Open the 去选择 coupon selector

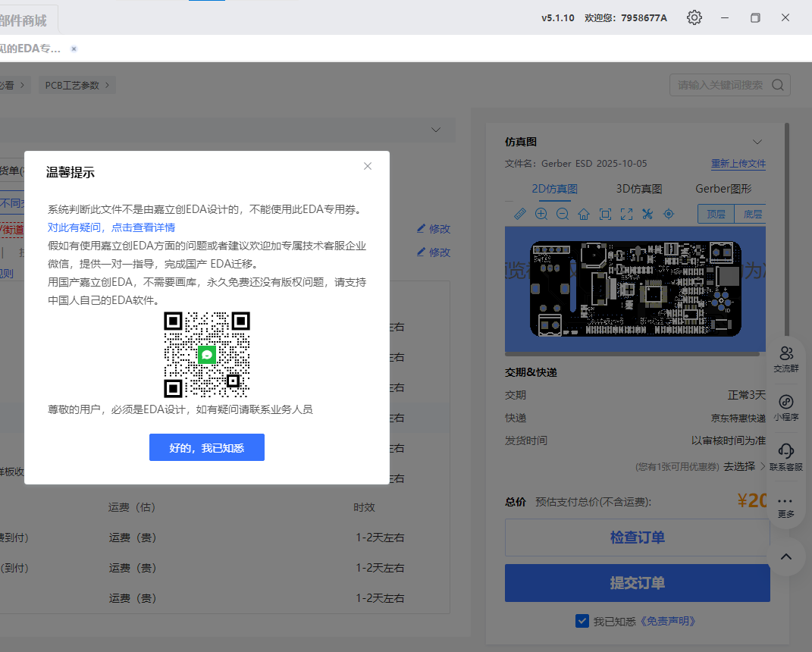(739, 466)
